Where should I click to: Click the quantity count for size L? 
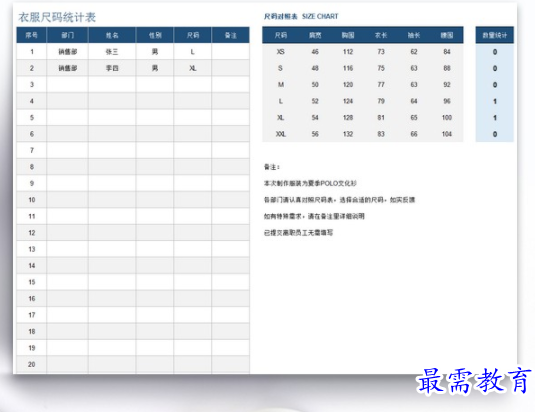tap(495, 101)
